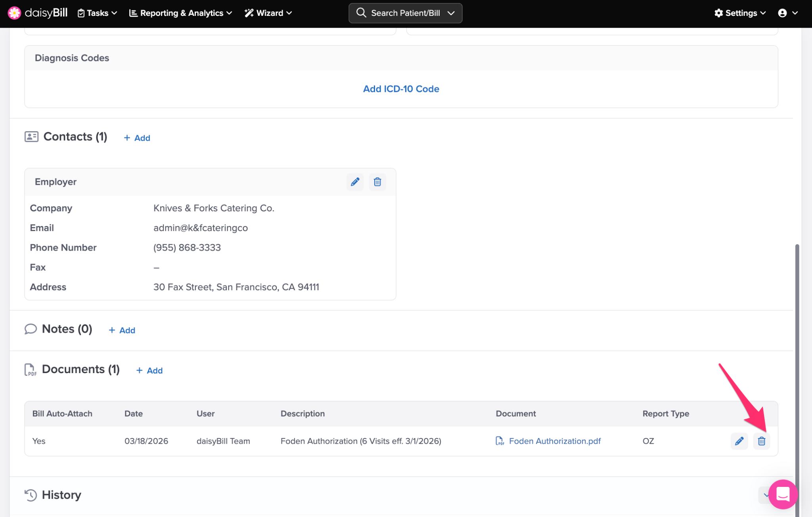
Task: Open the pink chat support bubble
Action: click(783, 494)
